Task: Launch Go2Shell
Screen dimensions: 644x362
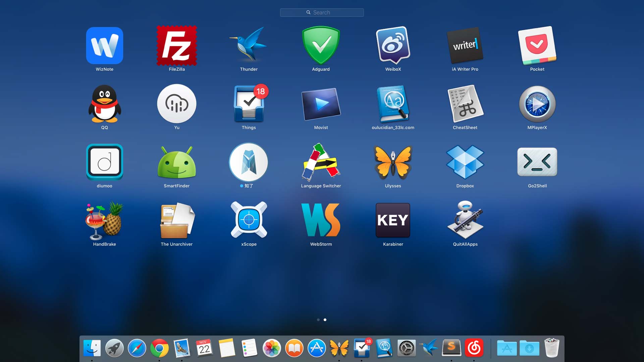Action: [537, 162]
